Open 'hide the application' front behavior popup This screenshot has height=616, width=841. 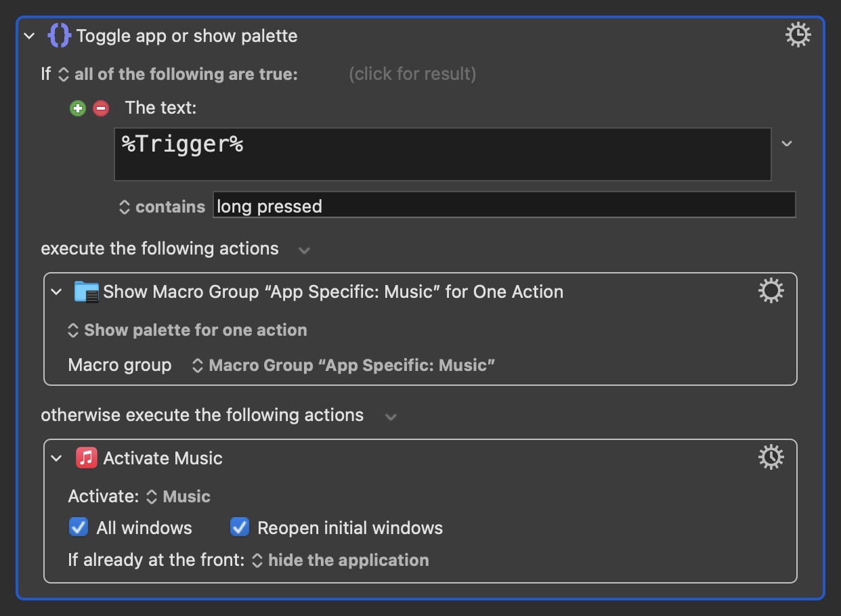tap(341, 560)
